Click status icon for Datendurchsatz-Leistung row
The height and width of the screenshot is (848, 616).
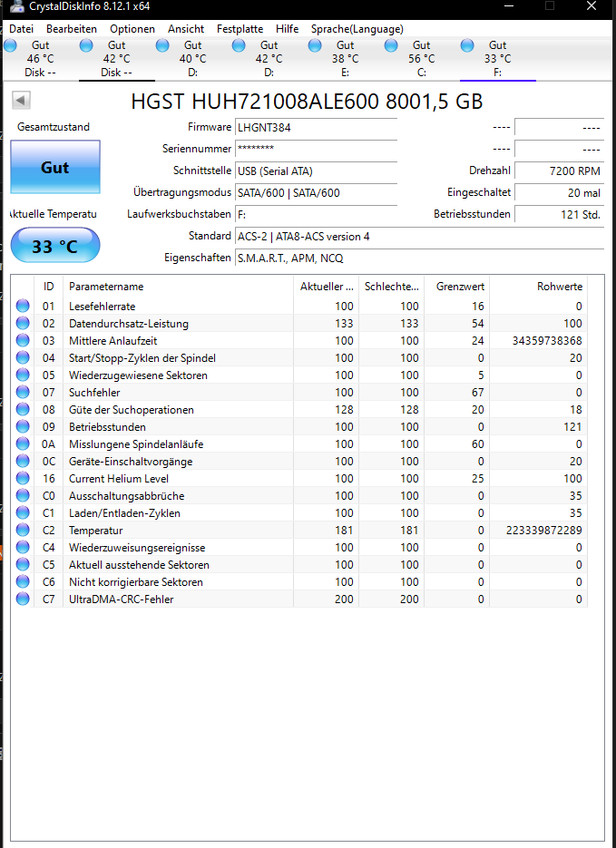tap(23, 324)
